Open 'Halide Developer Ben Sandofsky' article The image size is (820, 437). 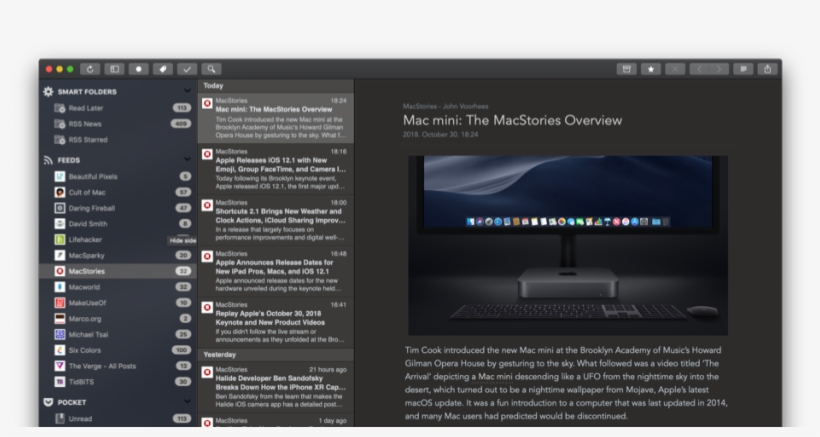pyautogui.click(x=276, y=387)
